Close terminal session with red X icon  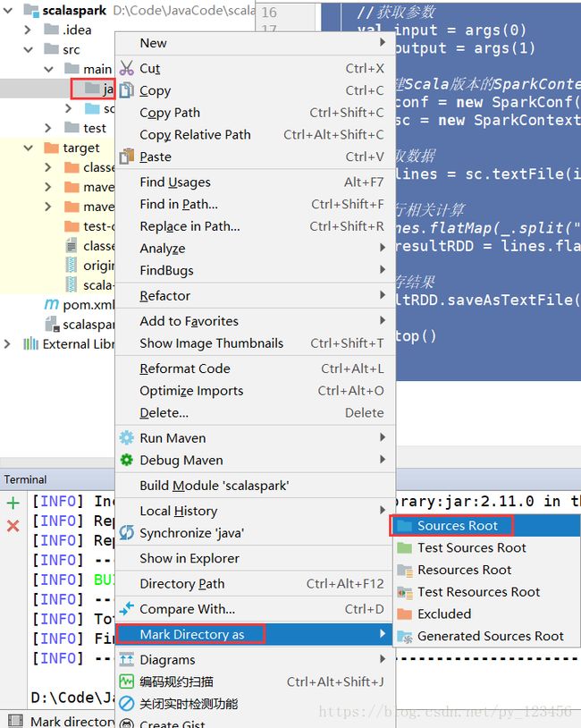tap(13, 526)
